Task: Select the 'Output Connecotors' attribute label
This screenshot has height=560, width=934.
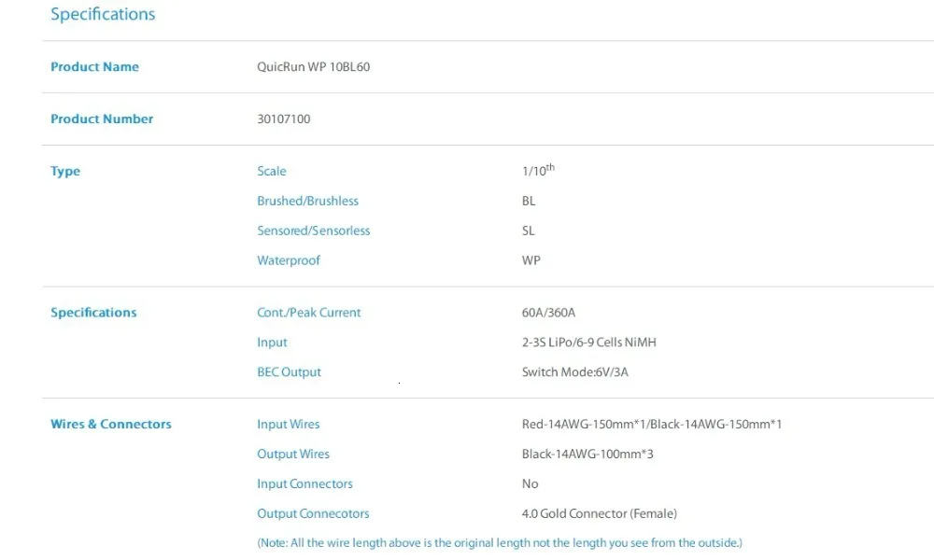Action: (x=313, y=513)
